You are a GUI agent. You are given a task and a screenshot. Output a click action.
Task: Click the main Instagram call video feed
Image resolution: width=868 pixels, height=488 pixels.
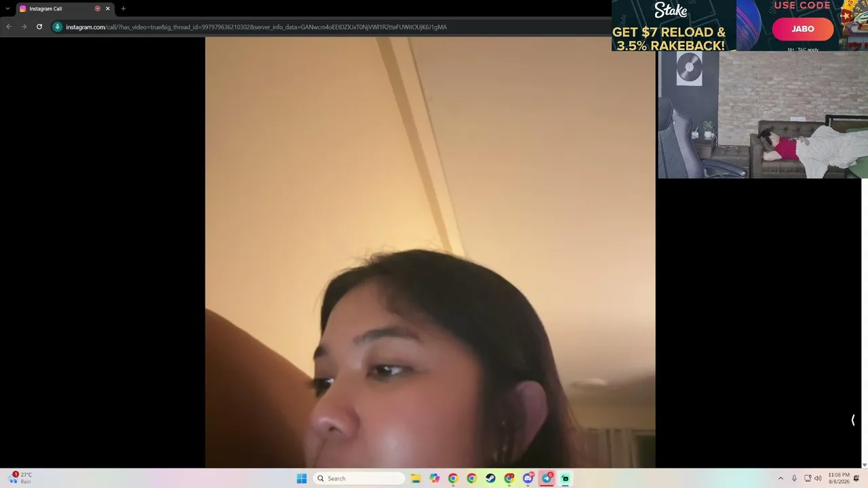click(x=430, y=252)
